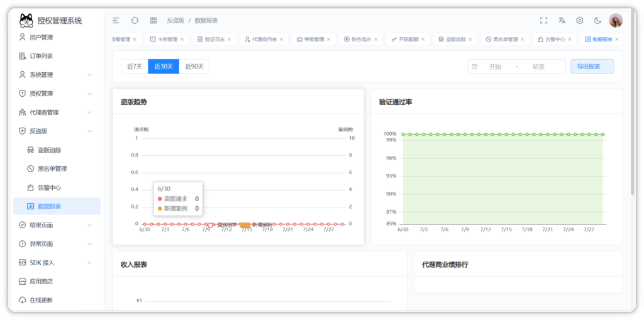Toggle dark mode with the moon icon
Screen dimensions: 644x320
pyautogui.click(x=597, y=21)
